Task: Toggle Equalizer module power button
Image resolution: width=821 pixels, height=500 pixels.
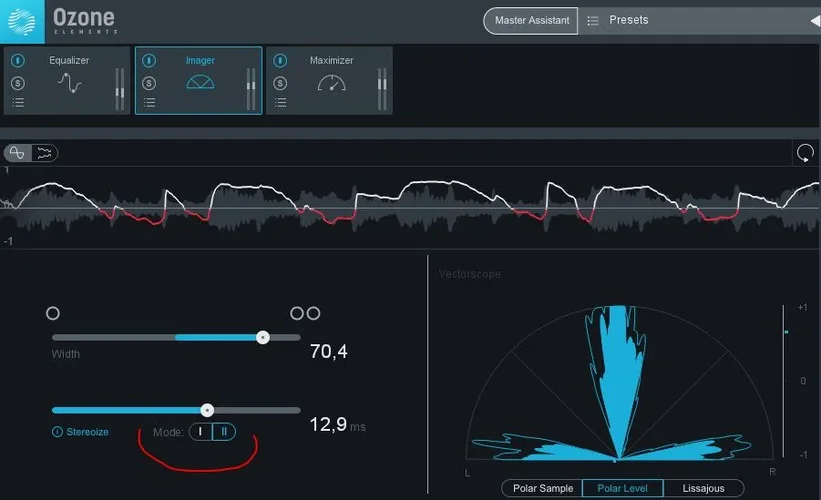Action: pos(18,61)
